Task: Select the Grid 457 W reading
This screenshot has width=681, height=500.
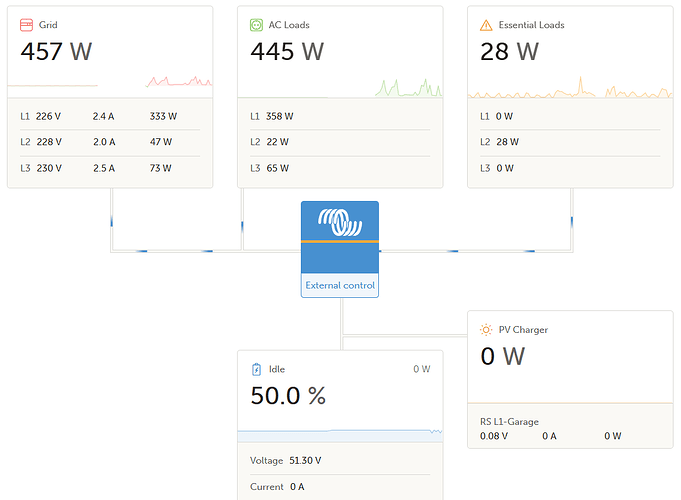Action: click(56, 51)
